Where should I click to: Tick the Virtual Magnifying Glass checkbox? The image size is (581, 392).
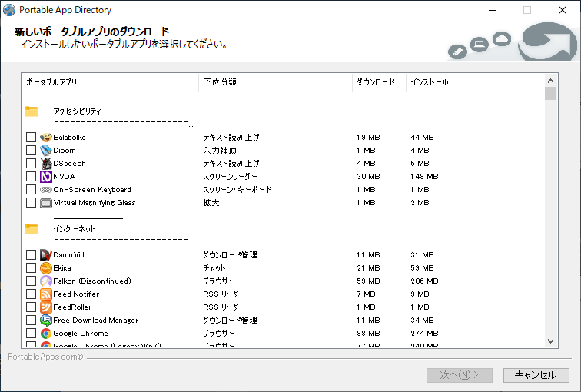pos(31,203)
